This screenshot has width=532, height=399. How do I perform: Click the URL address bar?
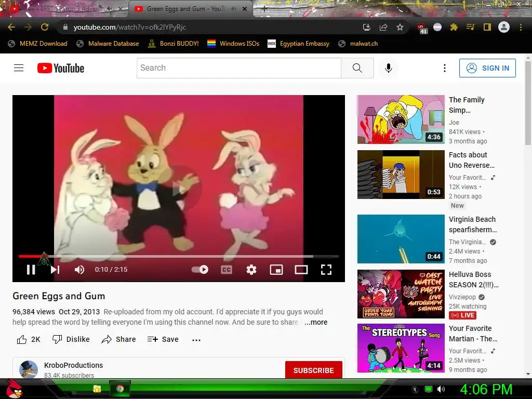tap(210, 27)
